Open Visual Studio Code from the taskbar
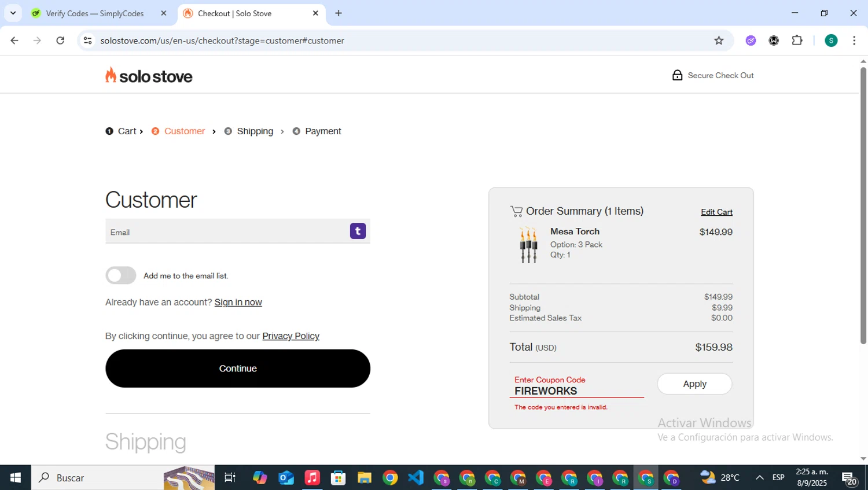Screen dimensions: 868x490 point(415,478)
